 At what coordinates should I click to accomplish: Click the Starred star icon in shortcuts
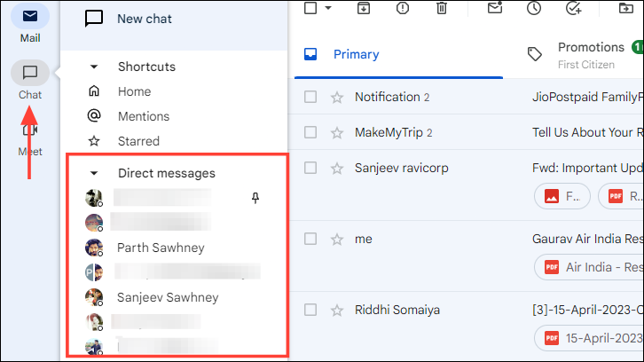point(94,141)
